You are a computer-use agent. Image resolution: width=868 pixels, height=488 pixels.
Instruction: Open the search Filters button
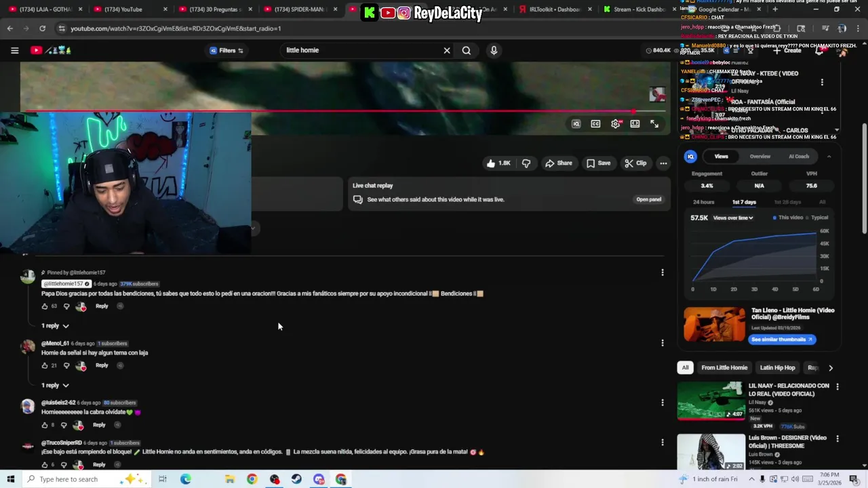[226, 50]
